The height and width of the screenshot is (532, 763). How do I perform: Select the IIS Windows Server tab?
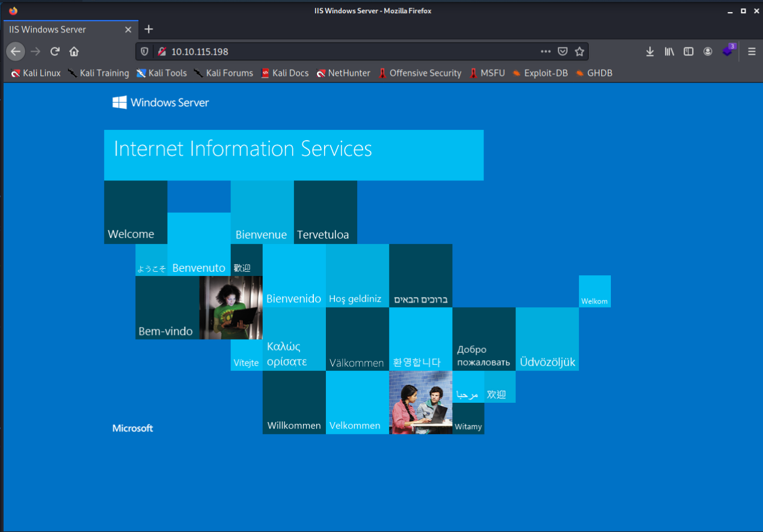click(60, 29)
